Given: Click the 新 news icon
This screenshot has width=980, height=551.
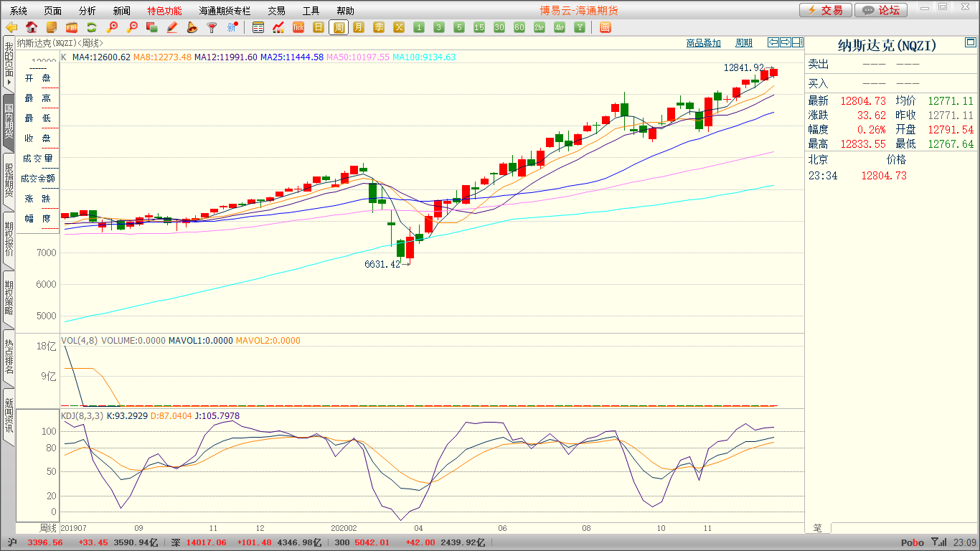Looking at the screenshot, I should pos(232,27).
